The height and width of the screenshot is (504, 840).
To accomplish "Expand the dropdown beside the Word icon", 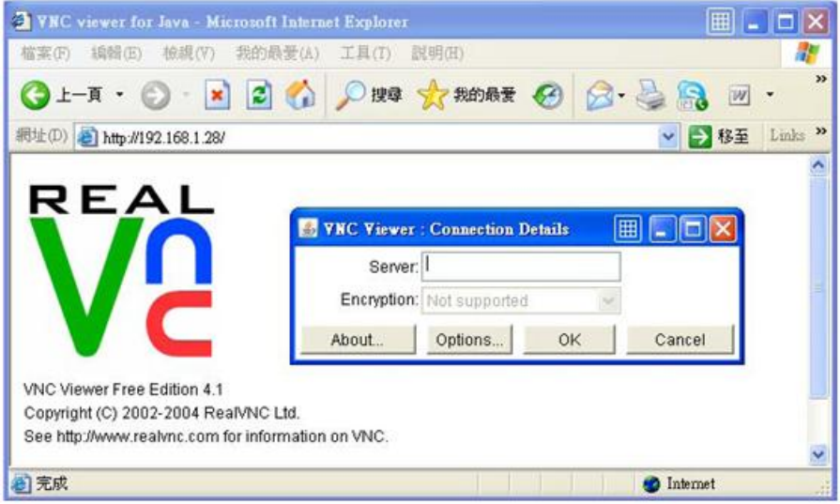I will point(770,95).
